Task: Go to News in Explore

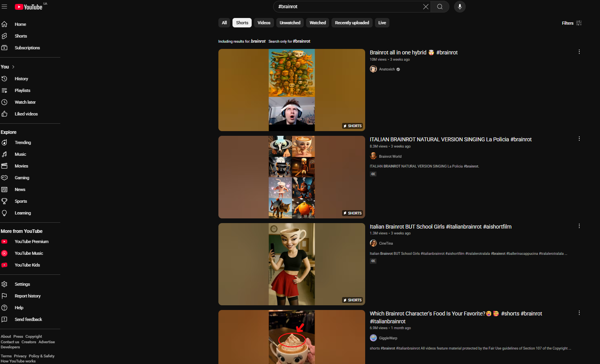Action: tap(20, 189)
